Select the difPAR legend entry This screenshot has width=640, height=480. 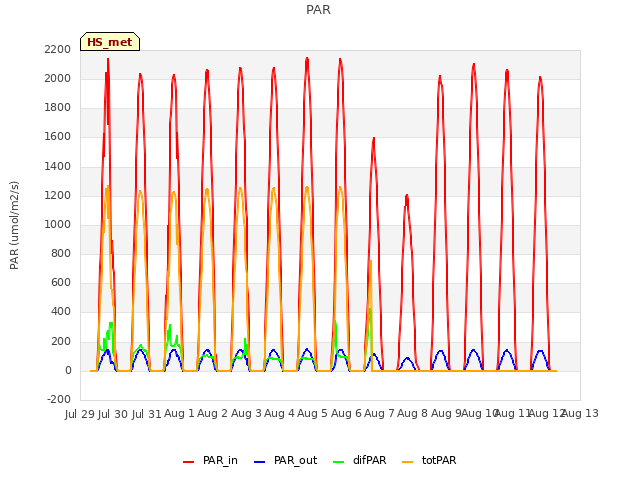point(359,460)
